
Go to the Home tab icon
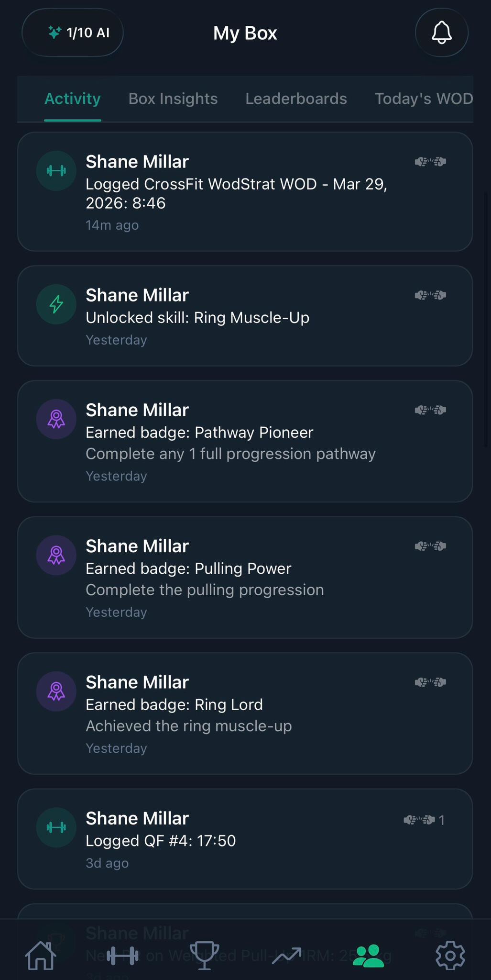point(41,956)
